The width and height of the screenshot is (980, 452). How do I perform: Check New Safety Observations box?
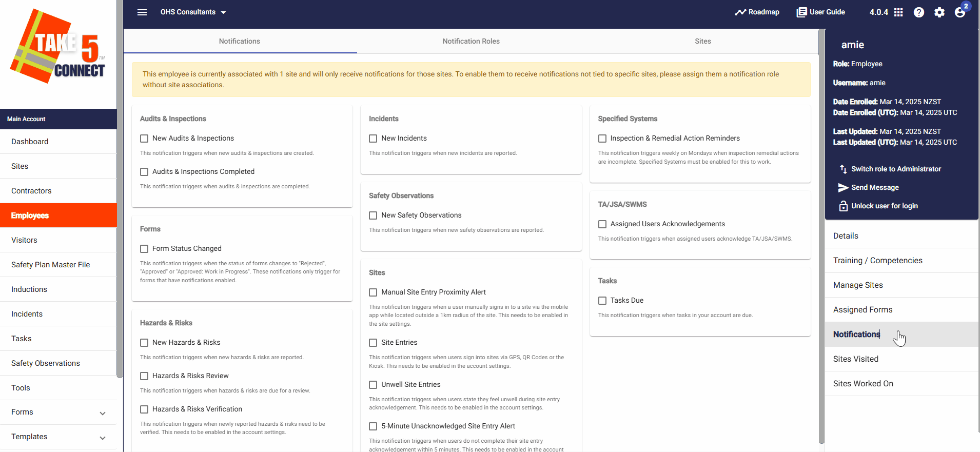[x=373, y=215]
